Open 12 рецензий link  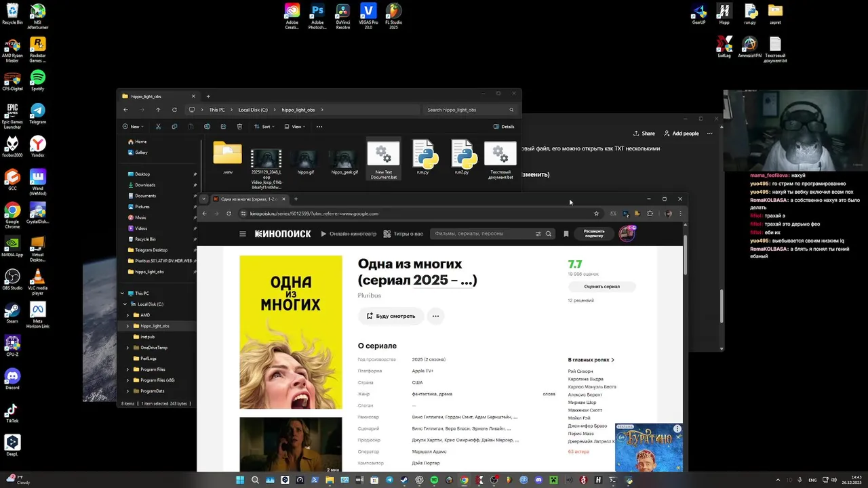(x=580, y=300)
